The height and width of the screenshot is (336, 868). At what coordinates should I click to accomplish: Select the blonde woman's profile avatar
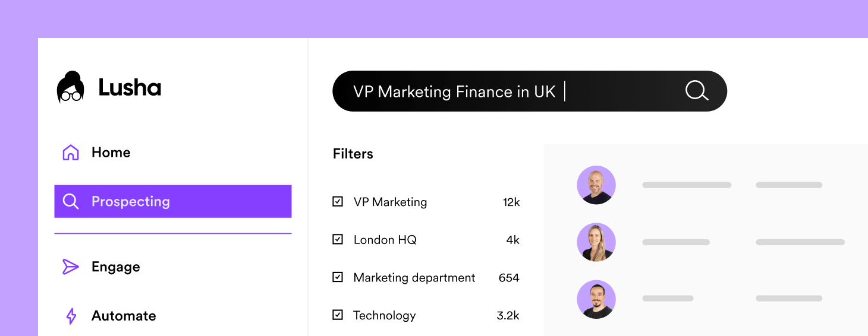[596, 242]
